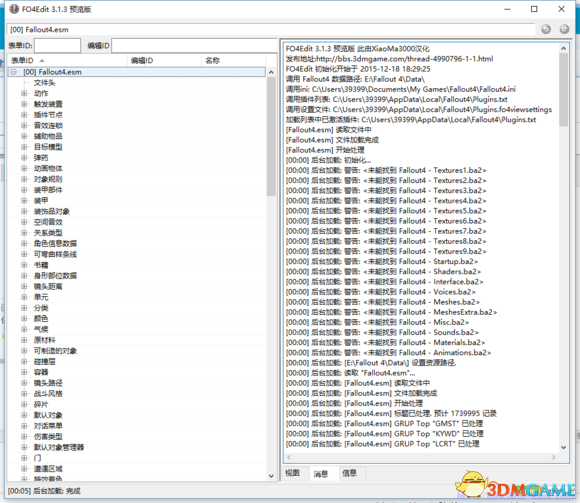Expand the 空间音效 node

pos(24,222)
